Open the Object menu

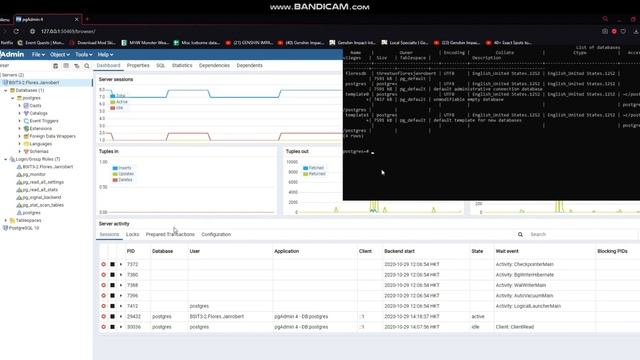60,55
